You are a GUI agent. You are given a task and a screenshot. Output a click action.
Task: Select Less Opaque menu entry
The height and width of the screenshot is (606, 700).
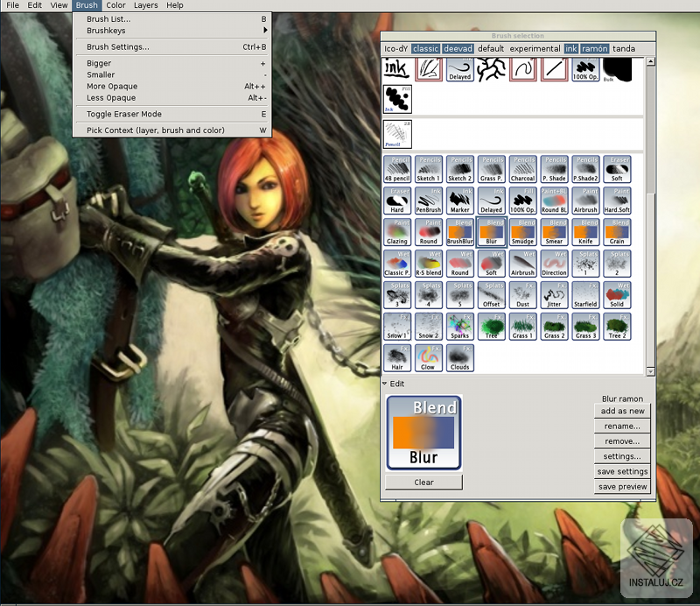171,98
